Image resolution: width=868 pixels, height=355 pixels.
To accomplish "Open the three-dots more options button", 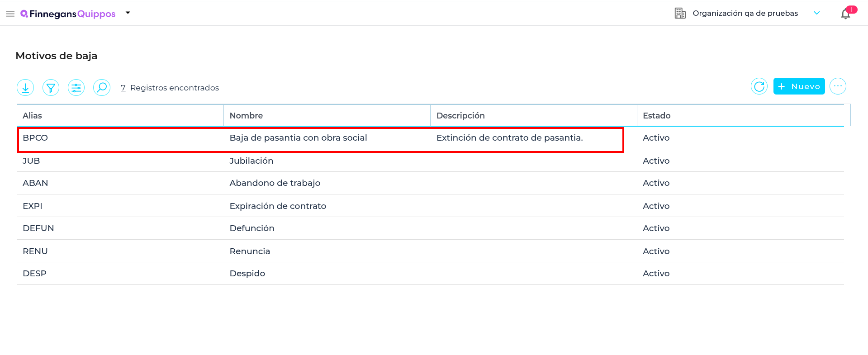I will [x=838, y=86].
